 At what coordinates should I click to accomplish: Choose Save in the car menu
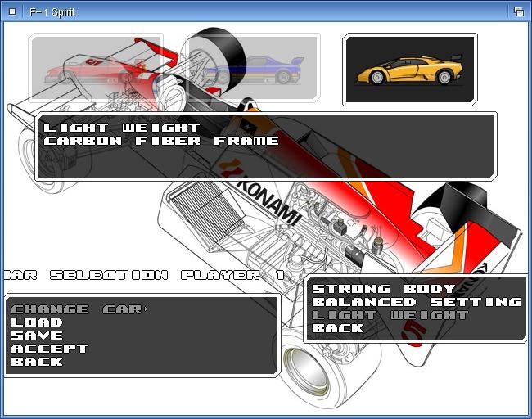pyautogui.click(x=37, y=336)
